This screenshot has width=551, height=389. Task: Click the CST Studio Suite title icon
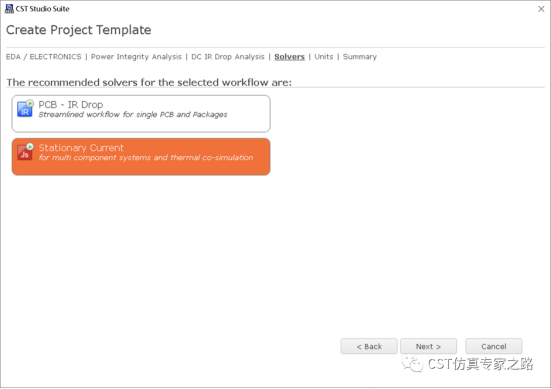pos(9,9)
